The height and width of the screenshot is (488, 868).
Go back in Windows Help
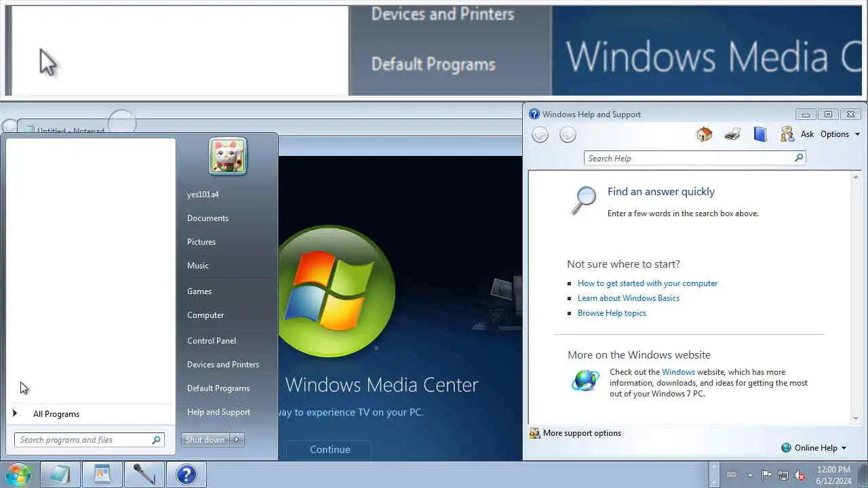(540, 135)
